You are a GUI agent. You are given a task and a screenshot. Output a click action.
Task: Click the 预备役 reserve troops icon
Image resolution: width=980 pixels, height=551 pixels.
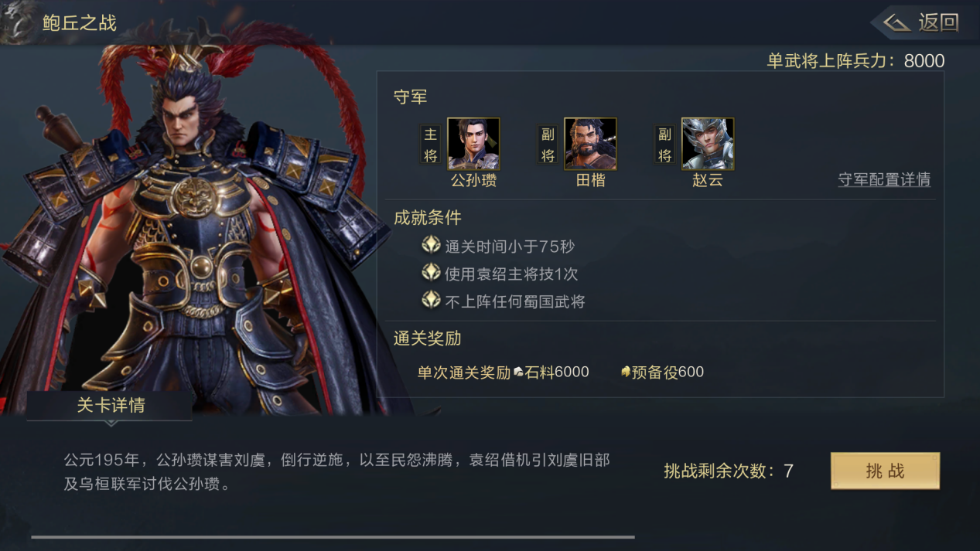pos(626,372)
